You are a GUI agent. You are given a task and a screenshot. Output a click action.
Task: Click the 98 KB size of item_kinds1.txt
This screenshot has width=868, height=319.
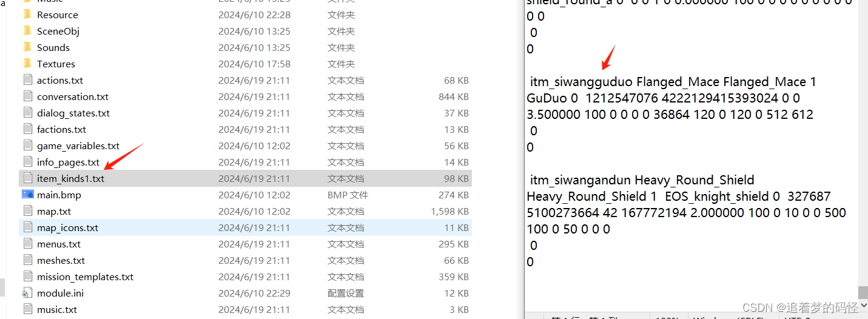click(x=456, y=178)
